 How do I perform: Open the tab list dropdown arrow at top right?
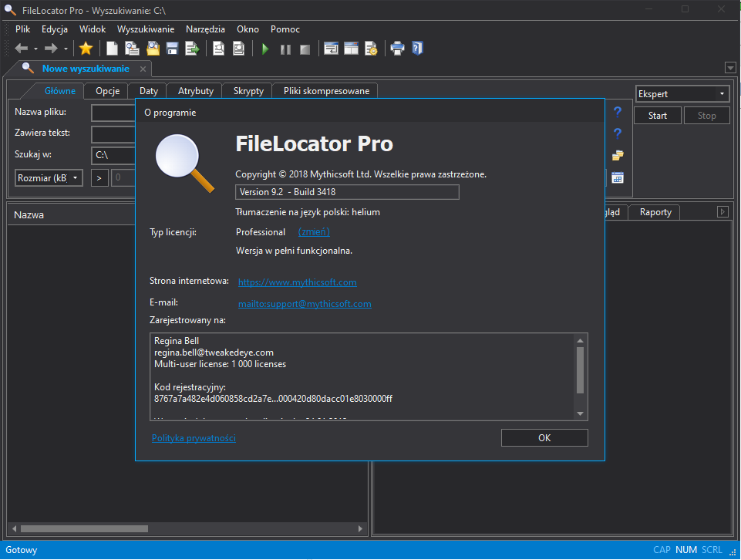730,68
